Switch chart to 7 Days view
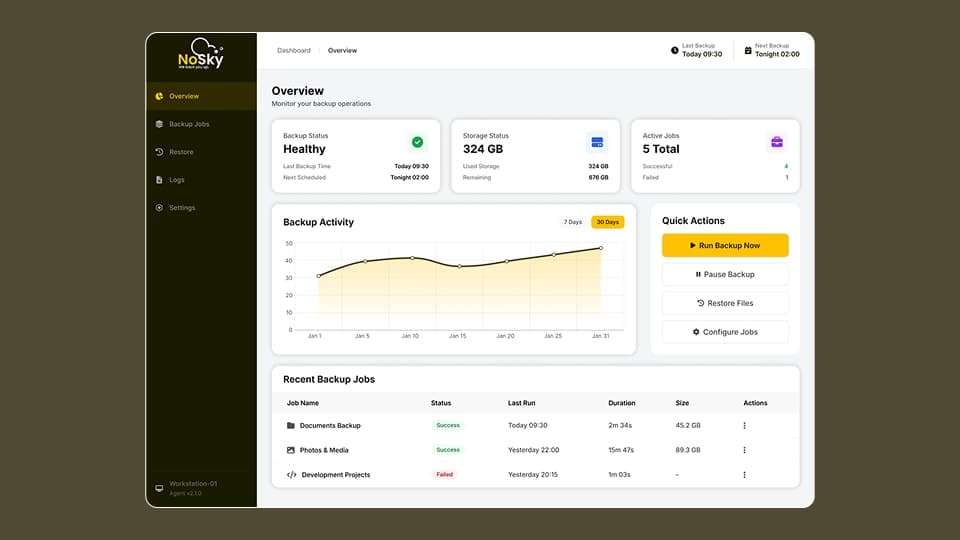The height and width of the screenshot is (540, 960). 573,222
